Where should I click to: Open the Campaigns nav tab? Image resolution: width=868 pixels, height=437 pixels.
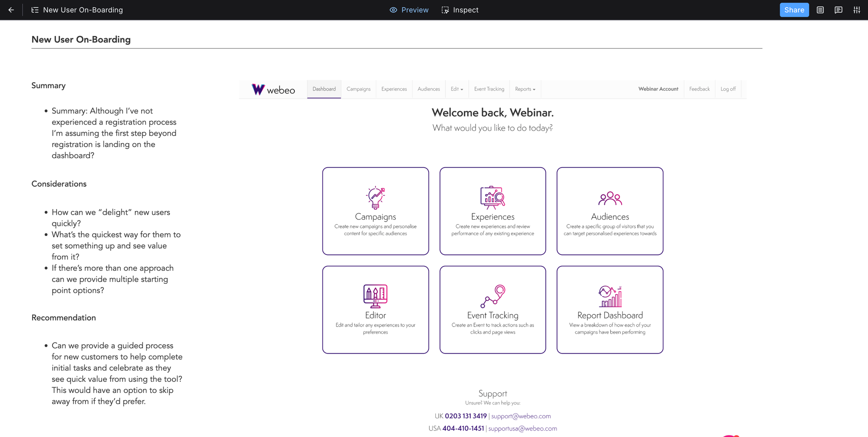click(359, 89)
